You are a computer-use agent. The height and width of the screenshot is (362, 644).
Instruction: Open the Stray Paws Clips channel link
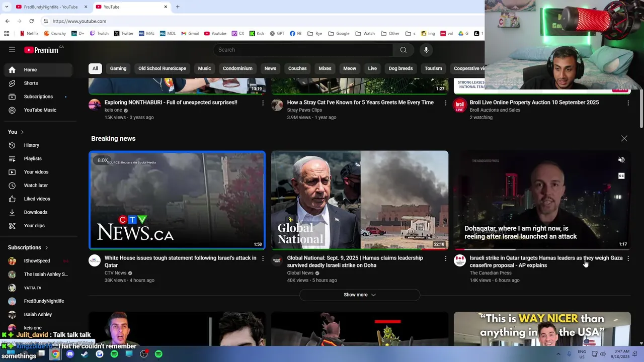click(x=304, y=110)
